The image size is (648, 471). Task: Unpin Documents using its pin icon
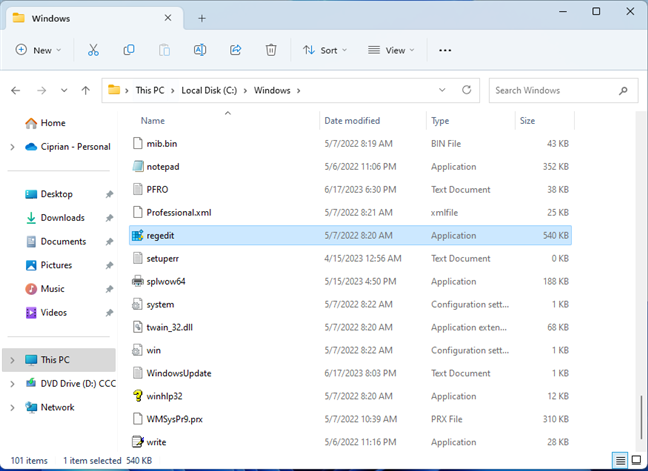click(x=109, y=242)
